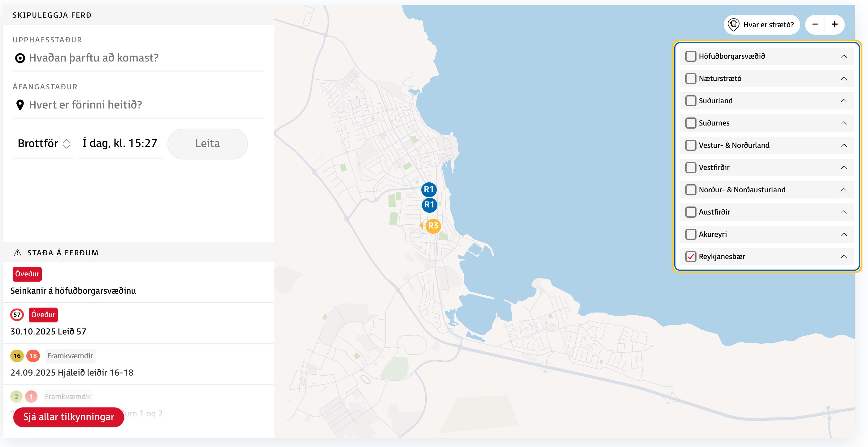Viewport: 868px width, 447px height.
Task: Click the map zoom out minus icon
Action: point(815,24)
